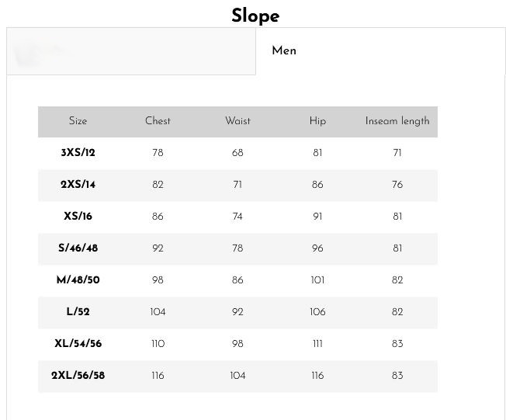Click the Inseam length column header
506x420 pixels.
coord(397,121)
